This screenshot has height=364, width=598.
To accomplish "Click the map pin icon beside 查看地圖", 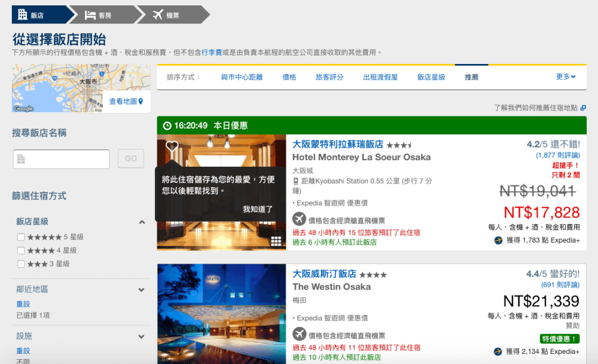I will (141, 102).
